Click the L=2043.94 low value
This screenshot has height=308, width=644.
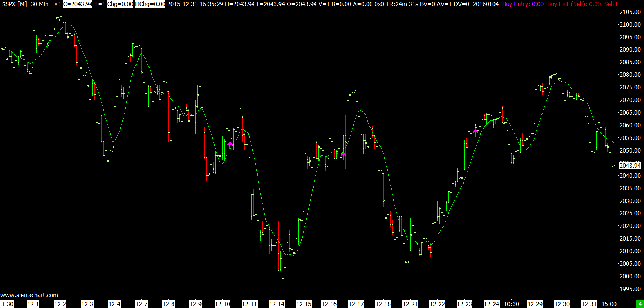point(271,4)
